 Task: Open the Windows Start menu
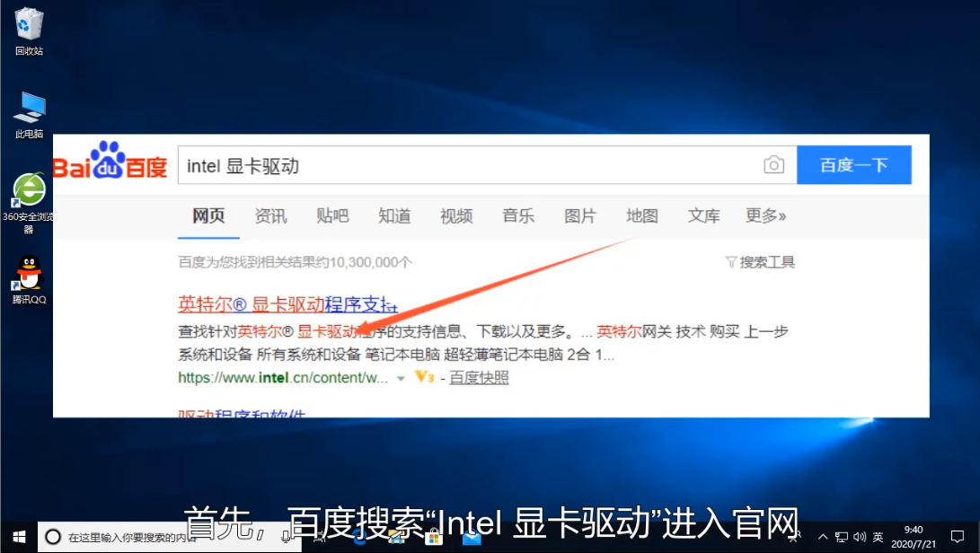[x=18, y=537]
